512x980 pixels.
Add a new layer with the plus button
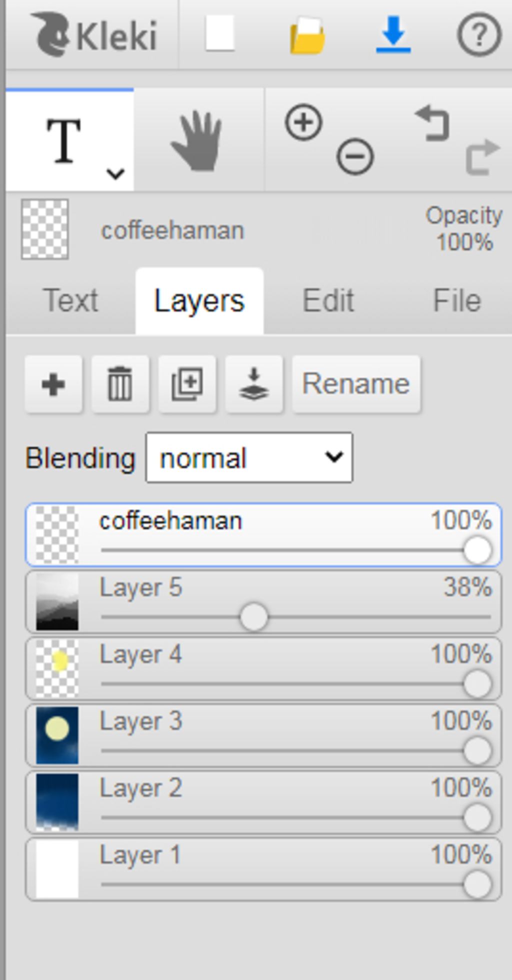[x=53, y=384]
